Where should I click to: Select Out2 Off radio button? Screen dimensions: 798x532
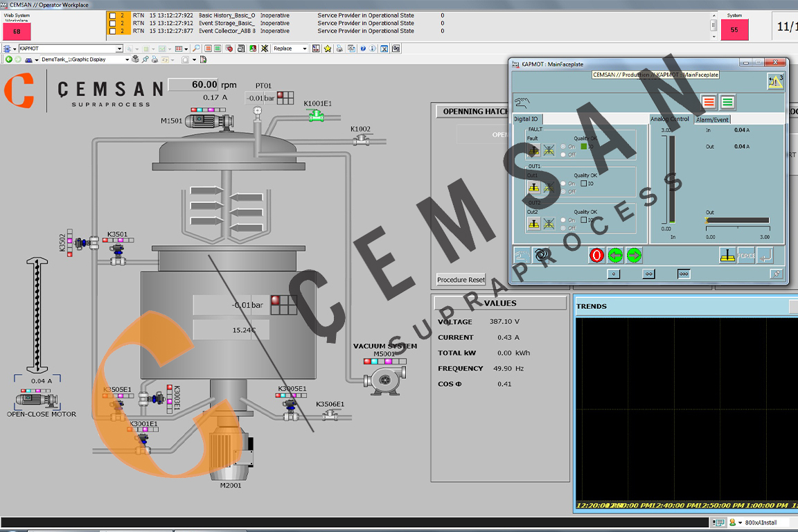[563, 228]
